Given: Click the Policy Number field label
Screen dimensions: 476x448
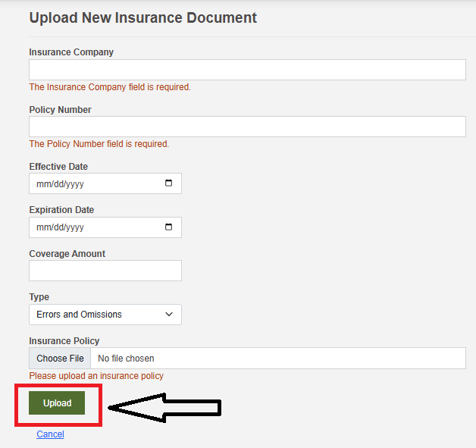Looking at the screenshot, I should pyautogui.click(x=60, y=110).
